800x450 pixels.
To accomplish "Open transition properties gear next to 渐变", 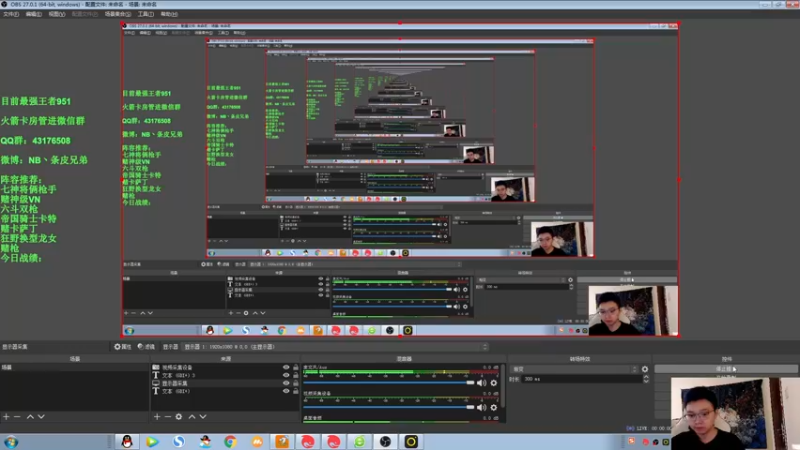I will pos(645,369).
